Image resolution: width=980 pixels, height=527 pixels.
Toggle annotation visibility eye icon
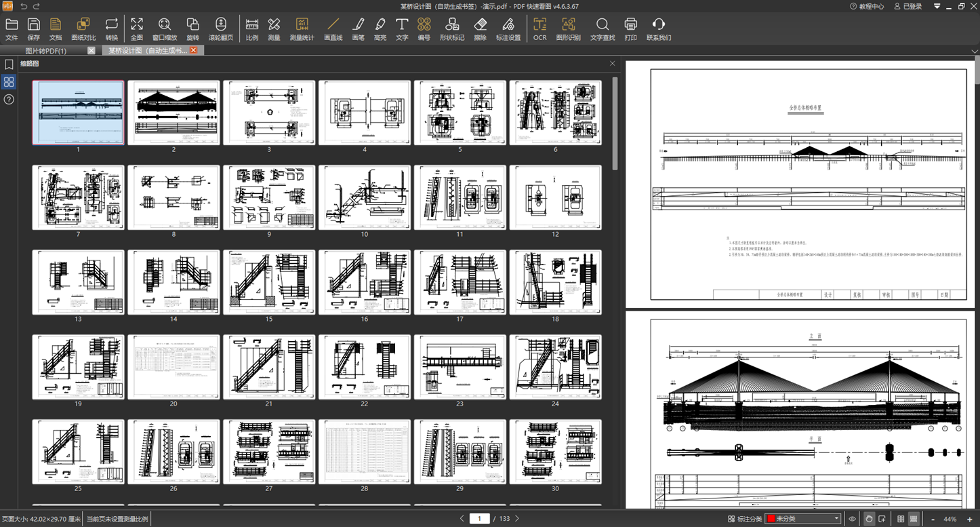coord(853,519)
